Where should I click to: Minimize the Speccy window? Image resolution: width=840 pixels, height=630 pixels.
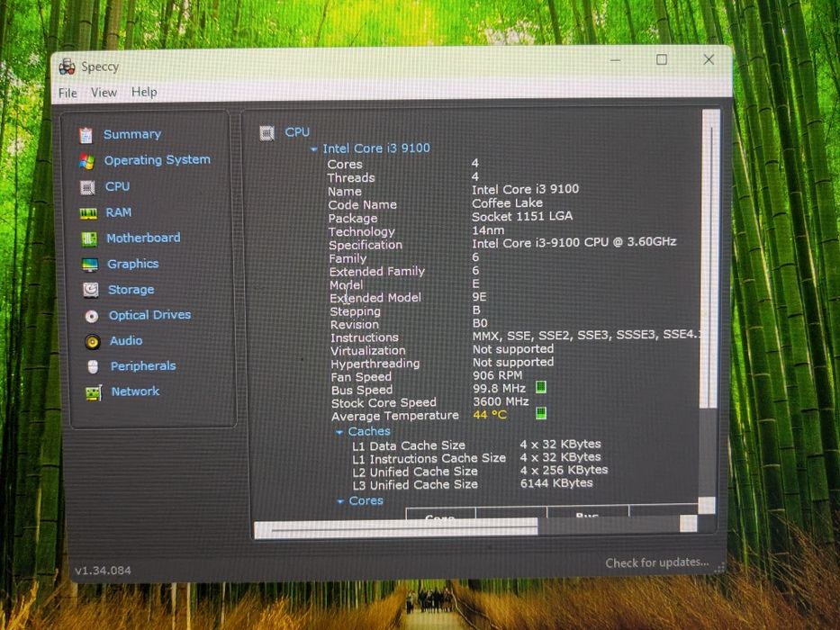pyautogui.click(x=615, y=60)
